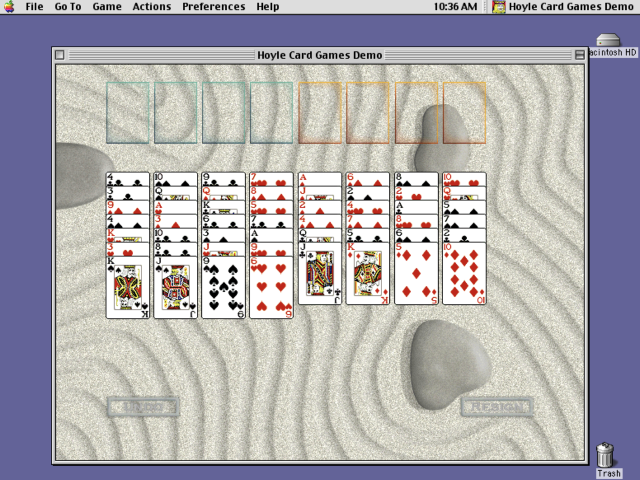Open the Actions menu
This screenshot has width=640, height=480.
click(x=151, y=7)
